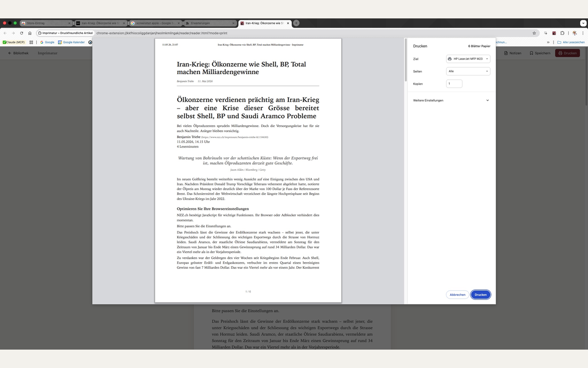Click the '6 Blätter Papier' sheet count
The width and height of the screenshot is (588, 368).
click(x=479, y=46)
